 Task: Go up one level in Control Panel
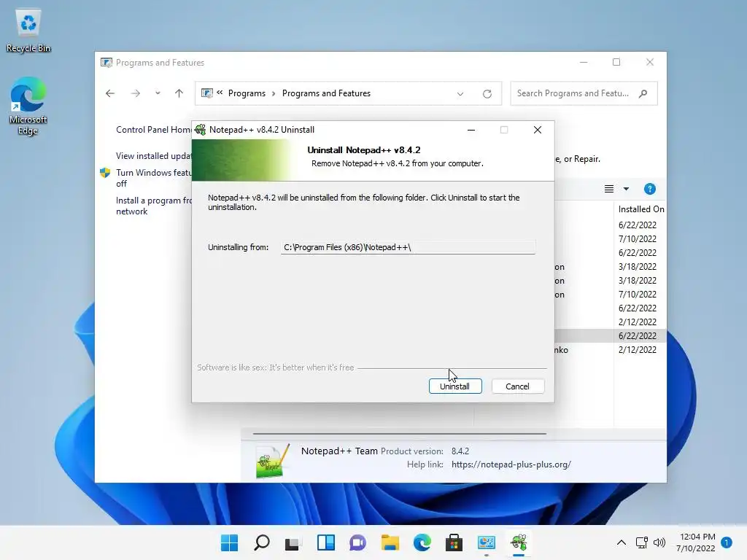[x=179, y=93]
